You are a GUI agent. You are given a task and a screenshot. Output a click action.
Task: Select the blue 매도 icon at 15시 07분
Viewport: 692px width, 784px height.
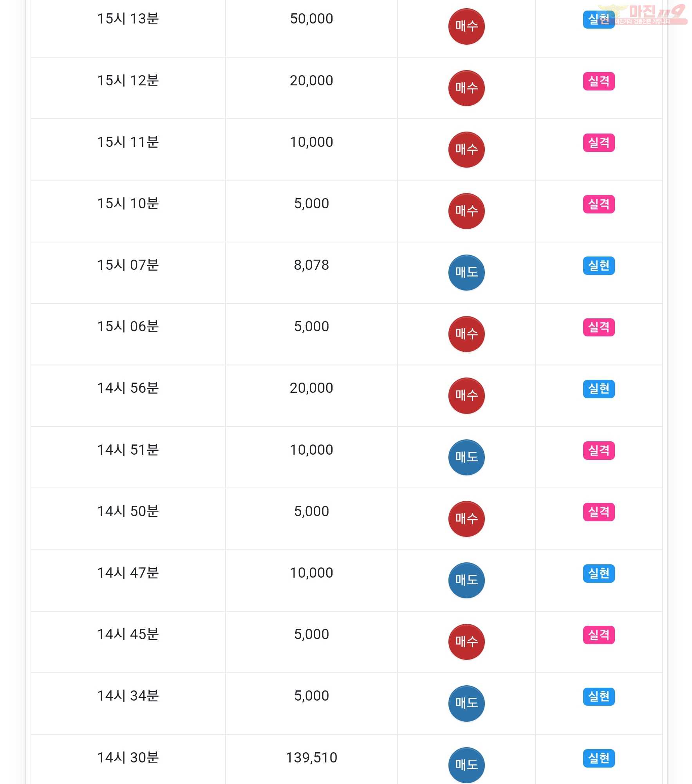(x=466, y=273)
